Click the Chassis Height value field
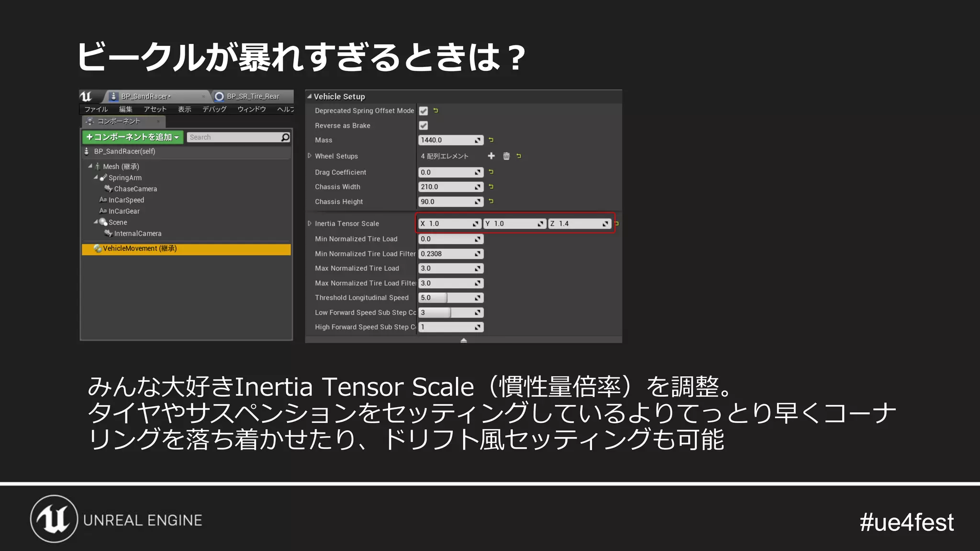 451,202
